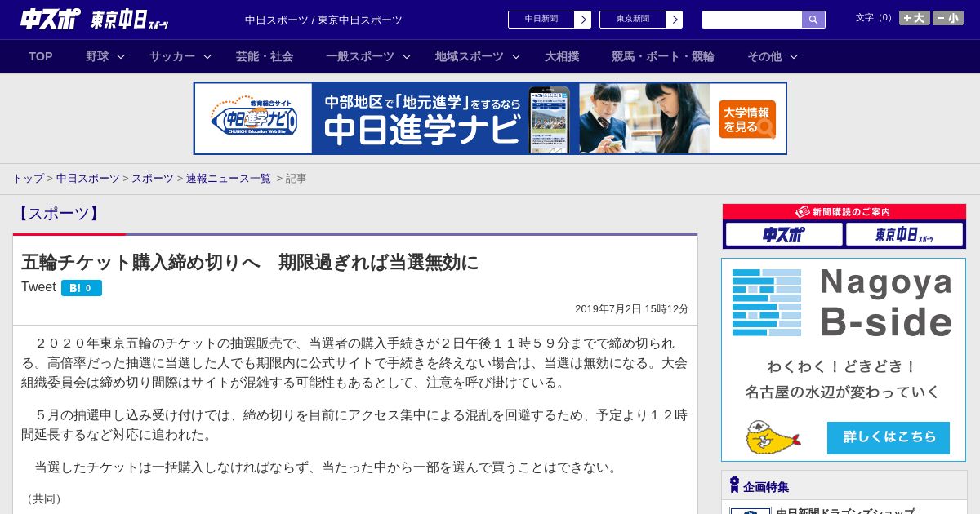Click the 中日スポーツ / 東京中日スポーツ header text
The image size is (980, 514).
coord(323,20)
